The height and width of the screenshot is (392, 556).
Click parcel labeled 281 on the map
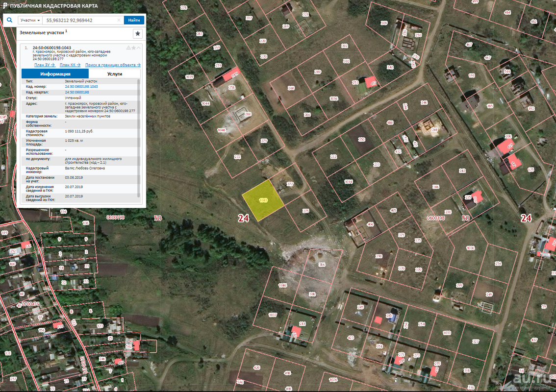click(x=302, y=323)
